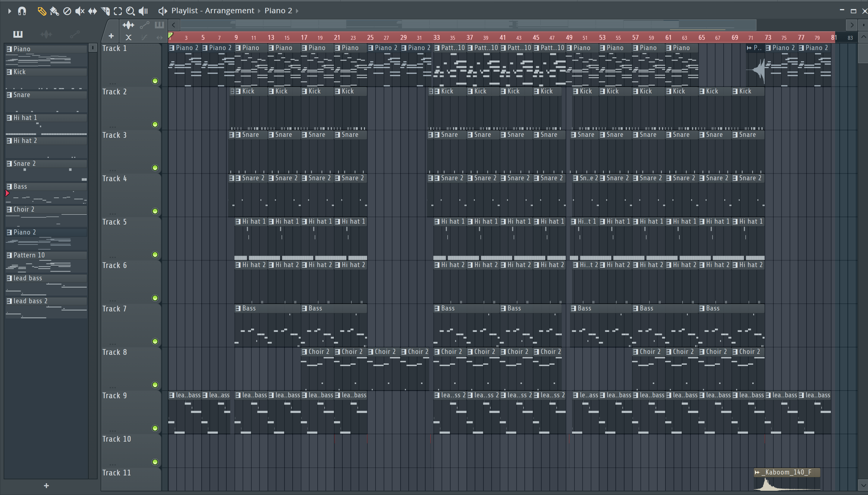This screenshot has width=868, height=495.
Task: Mute Track 3 with its green LED
Action: (x=155, y=168)
